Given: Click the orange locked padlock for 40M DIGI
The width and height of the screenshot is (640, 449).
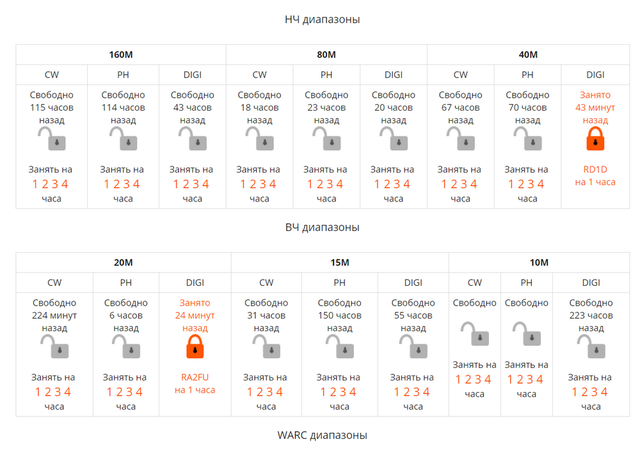Looking at the screenshot, I should click(595, 139).
